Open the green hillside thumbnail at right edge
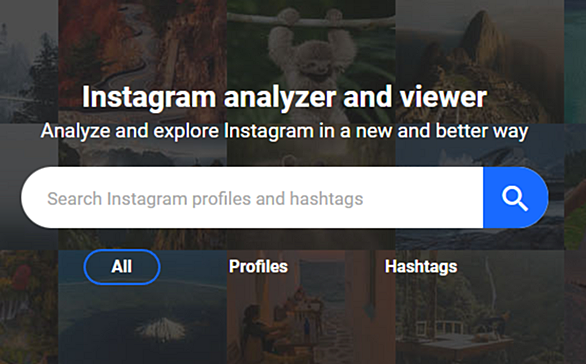The height and width of the screenshot is (364, 586). (575, 186)
